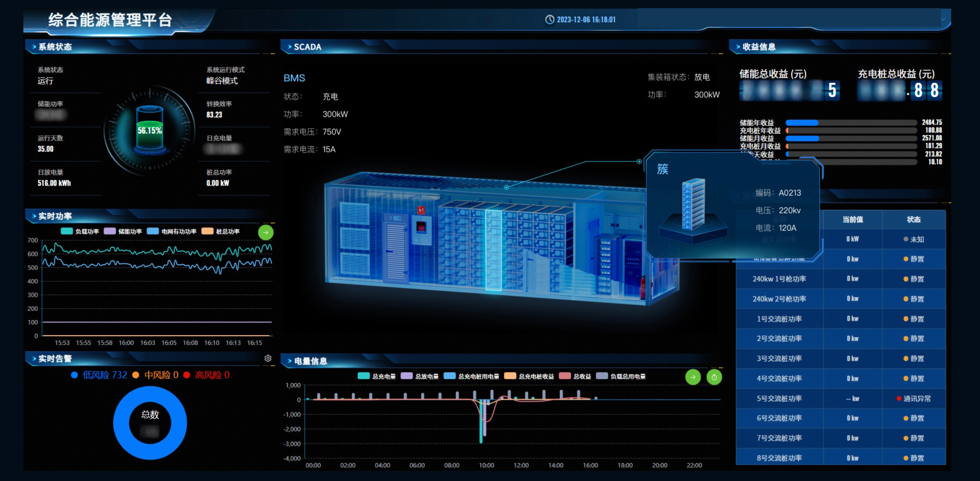The width and height of the screenshot is (980, 481).
Task: Click the 簇 cluster rack icon in popup
Action: (693, 204)
